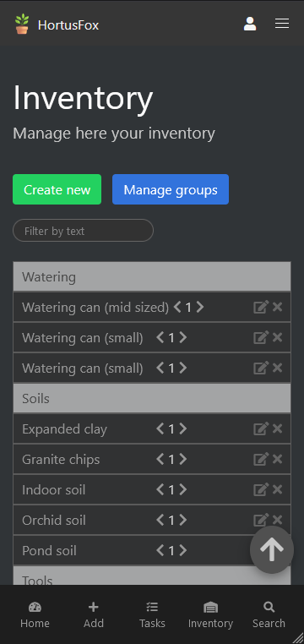This screenshot has height=644, width=304.
Task: Click the HortusFox plant logo
Action: [x=22, y=24]
